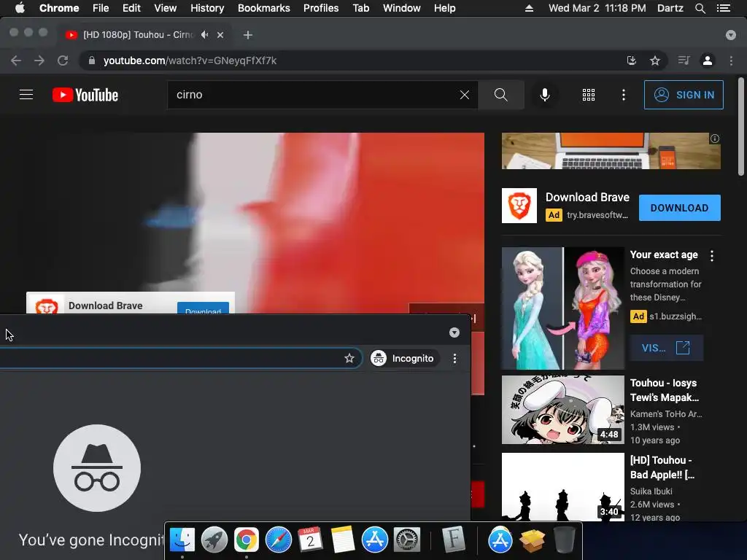
Task: Open the Apple menu
Action: click(20, 8)
